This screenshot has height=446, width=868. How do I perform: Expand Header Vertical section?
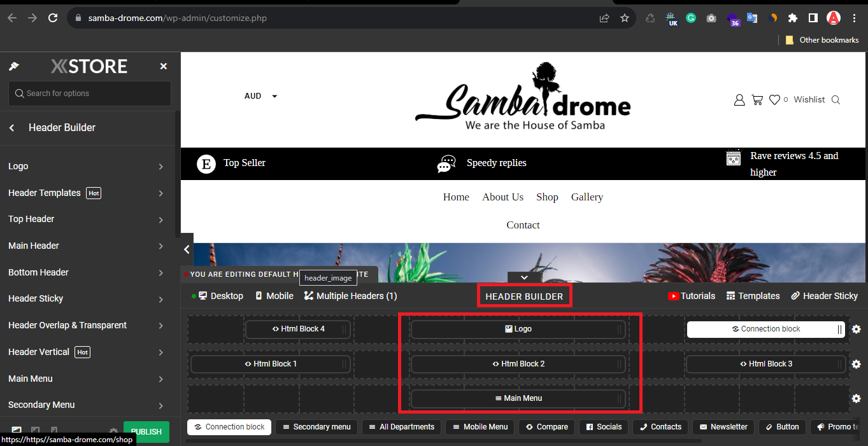[87, 352]
